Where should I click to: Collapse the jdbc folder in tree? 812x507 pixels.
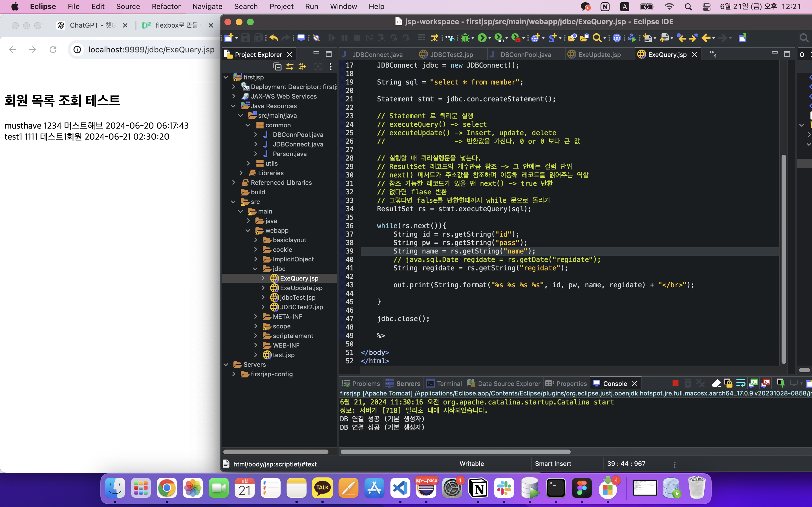[255, 269]
